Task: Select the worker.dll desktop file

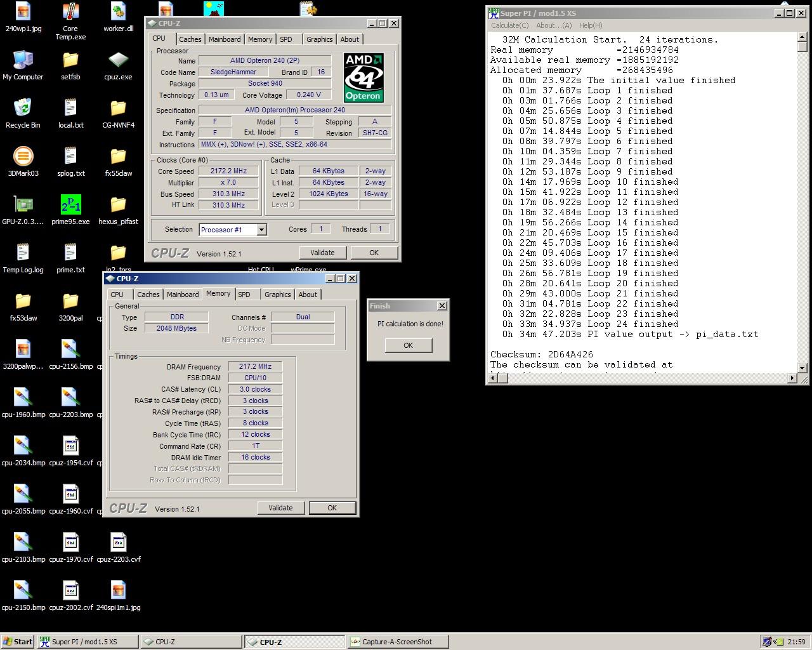Action: (118, 17)
